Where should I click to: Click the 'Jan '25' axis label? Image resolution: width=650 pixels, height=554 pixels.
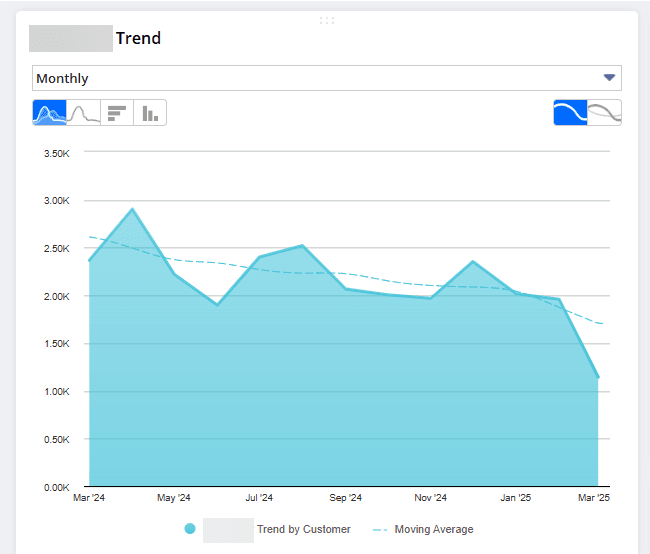click(x=515, y=498)
